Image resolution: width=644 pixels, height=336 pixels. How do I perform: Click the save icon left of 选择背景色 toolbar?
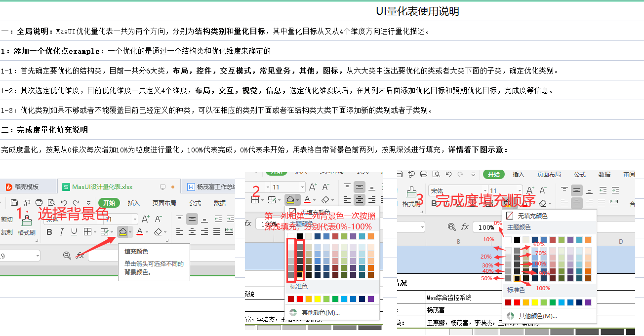(x=14, y=203)
